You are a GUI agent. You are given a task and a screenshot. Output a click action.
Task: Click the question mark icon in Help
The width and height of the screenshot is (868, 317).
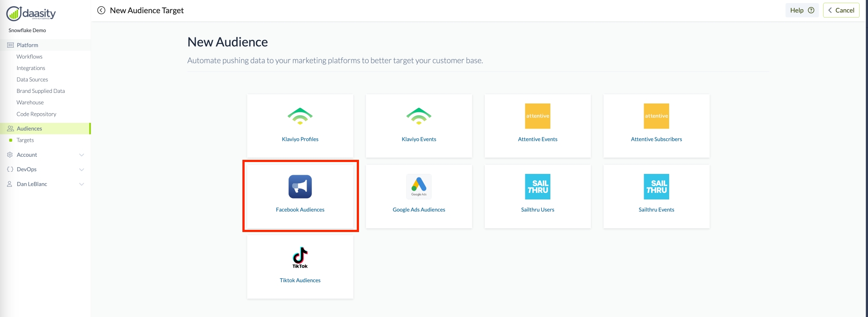tap(811, 10)
